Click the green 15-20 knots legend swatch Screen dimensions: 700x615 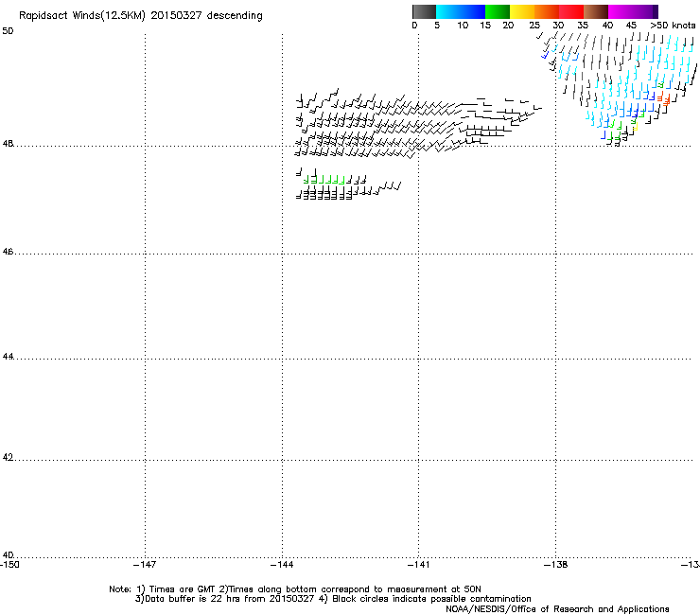pyautogui.click(x=498, y=11)
